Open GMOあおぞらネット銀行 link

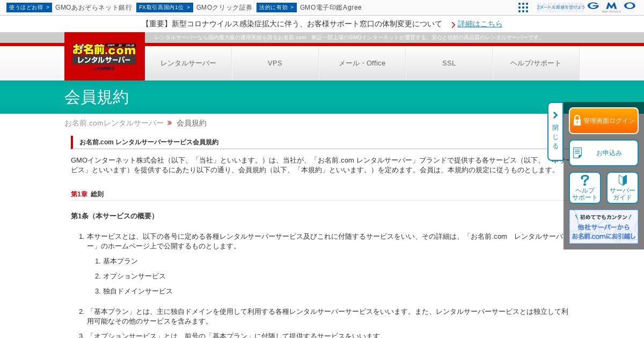pos(93,8)
